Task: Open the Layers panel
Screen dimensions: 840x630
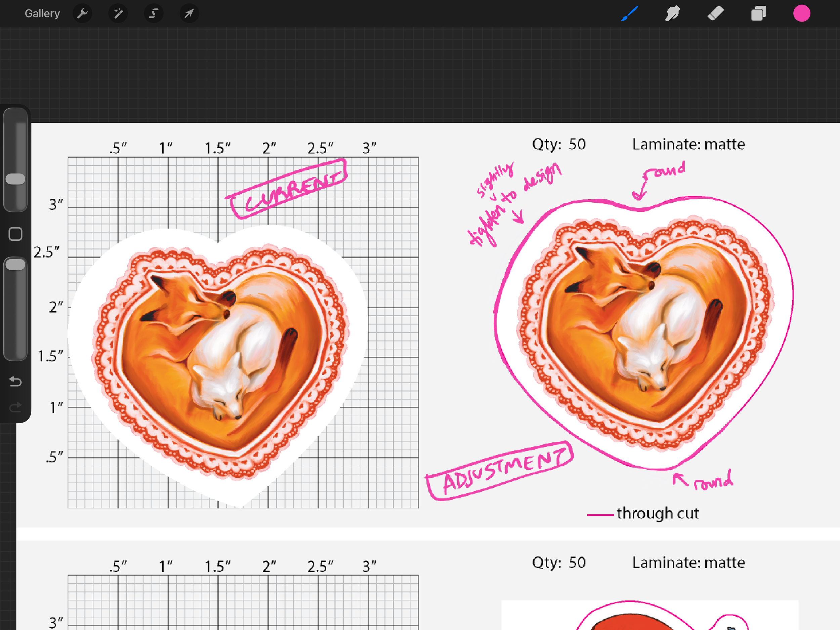Action: (x=758, y=14)
